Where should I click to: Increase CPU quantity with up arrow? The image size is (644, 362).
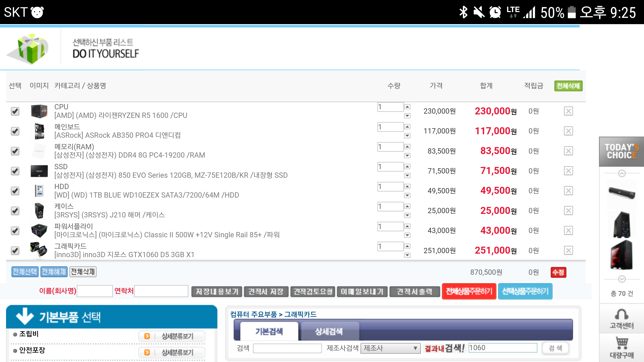click(x=407, y=107)
